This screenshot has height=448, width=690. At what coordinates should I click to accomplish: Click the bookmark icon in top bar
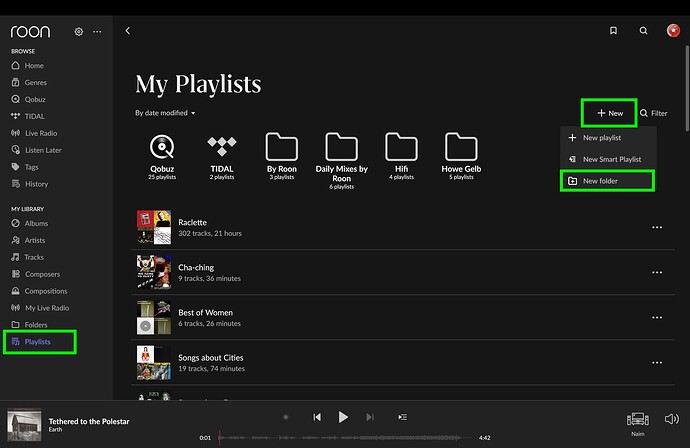point(613,31)
